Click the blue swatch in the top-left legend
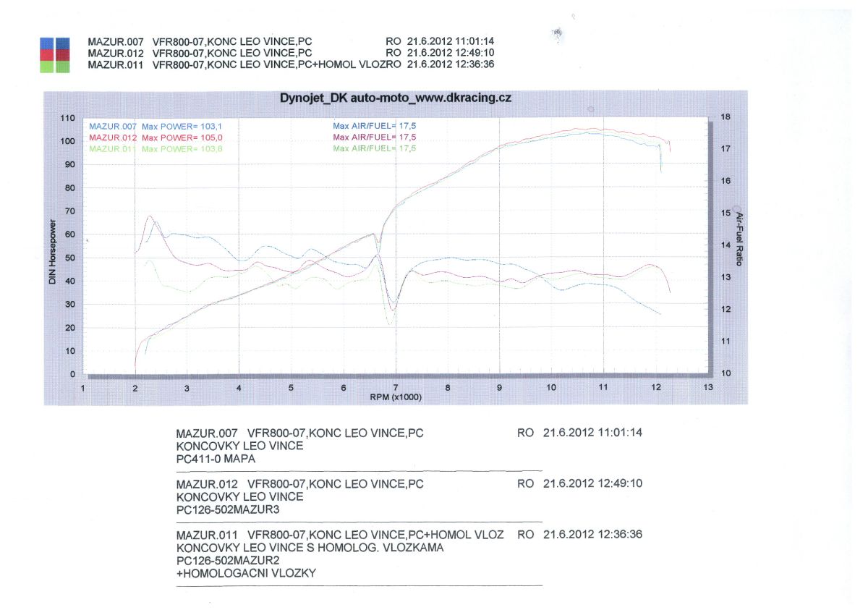868x610 pixels. pos(55,43)
